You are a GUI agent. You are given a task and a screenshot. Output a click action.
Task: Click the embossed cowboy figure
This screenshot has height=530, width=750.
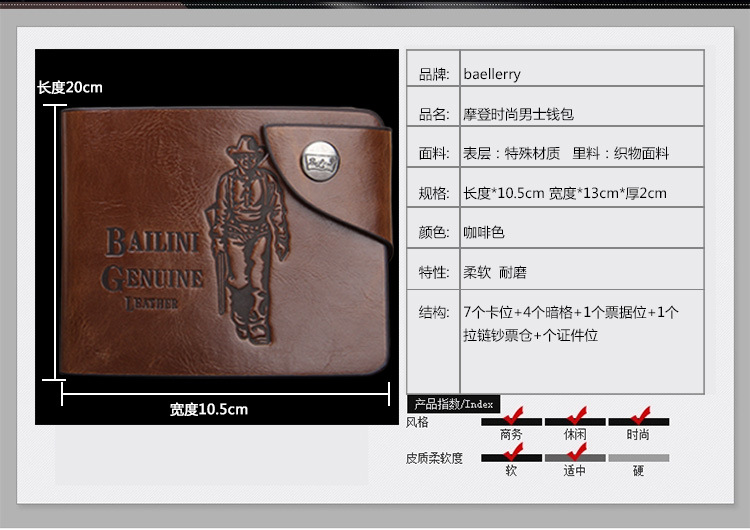point(247,240)
